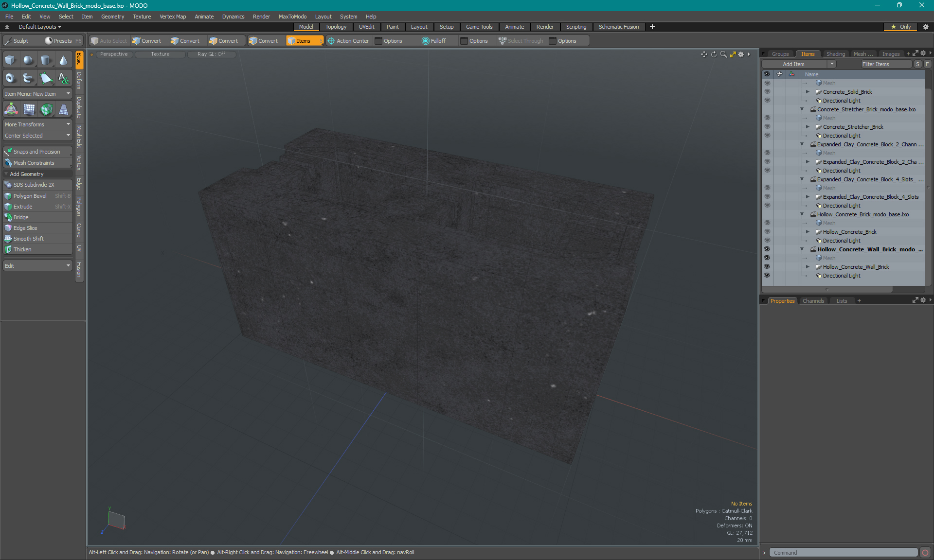
Task: Click the Command input field
Action: tap(844, 553)
